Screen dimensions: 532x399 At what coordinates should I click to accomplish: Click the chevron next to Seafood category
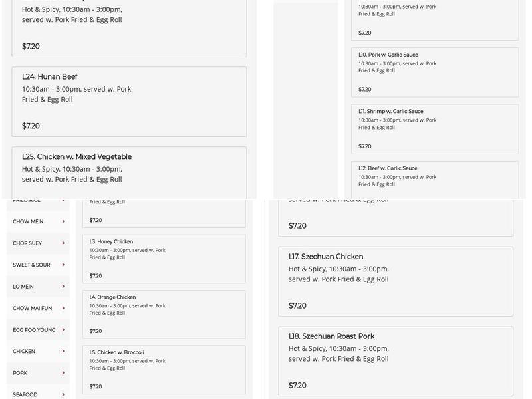coord(63,394)
